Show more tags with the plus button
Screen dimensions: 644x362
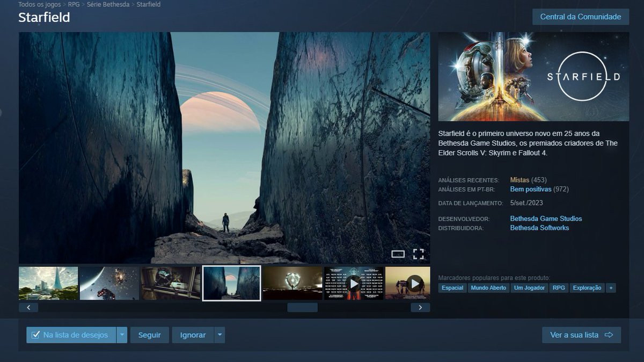click(x=611, y=288)
